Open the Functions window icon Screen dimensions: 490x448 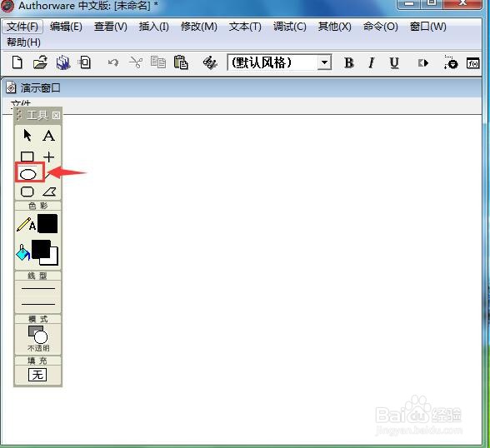pos(472,63)
